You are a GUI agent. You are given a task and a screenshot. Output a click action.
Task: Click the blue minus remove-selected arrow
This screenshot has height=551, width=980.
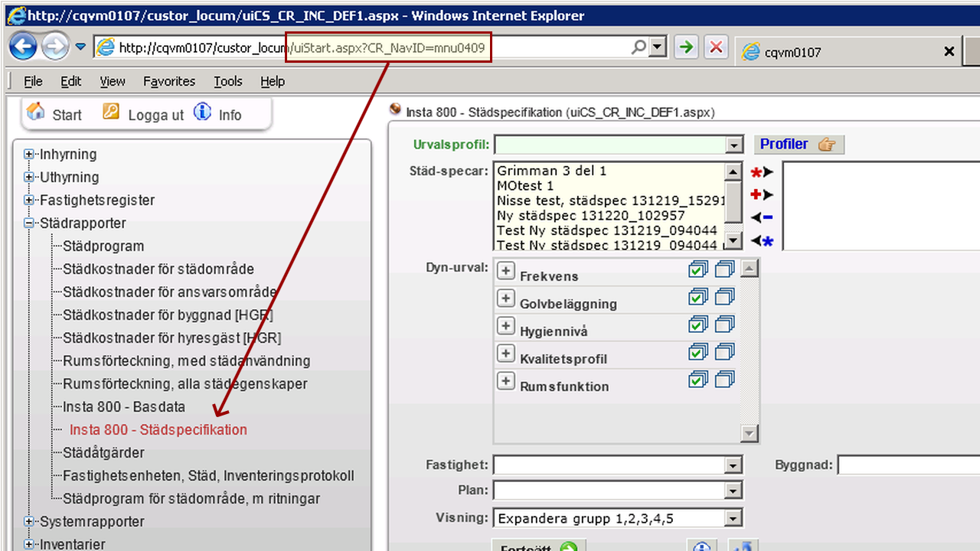[x=763, y=218]
